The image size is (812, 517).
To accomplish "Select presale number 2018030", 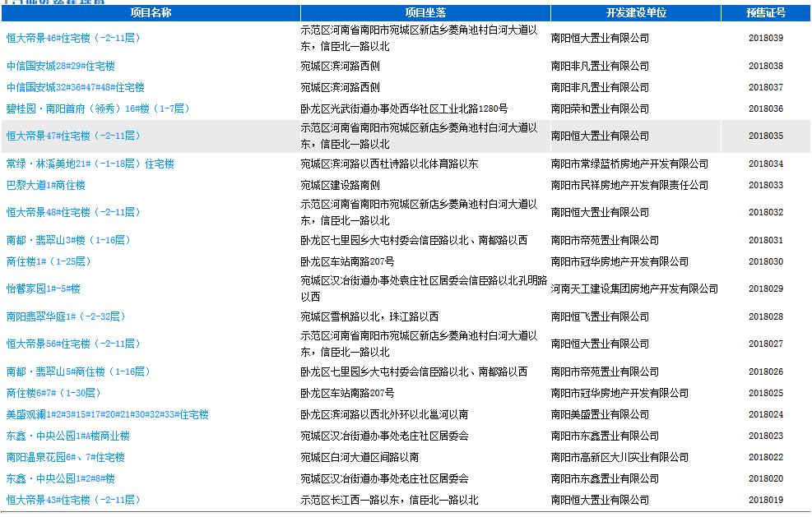I will pyautogui.click(x=766, y=261).
